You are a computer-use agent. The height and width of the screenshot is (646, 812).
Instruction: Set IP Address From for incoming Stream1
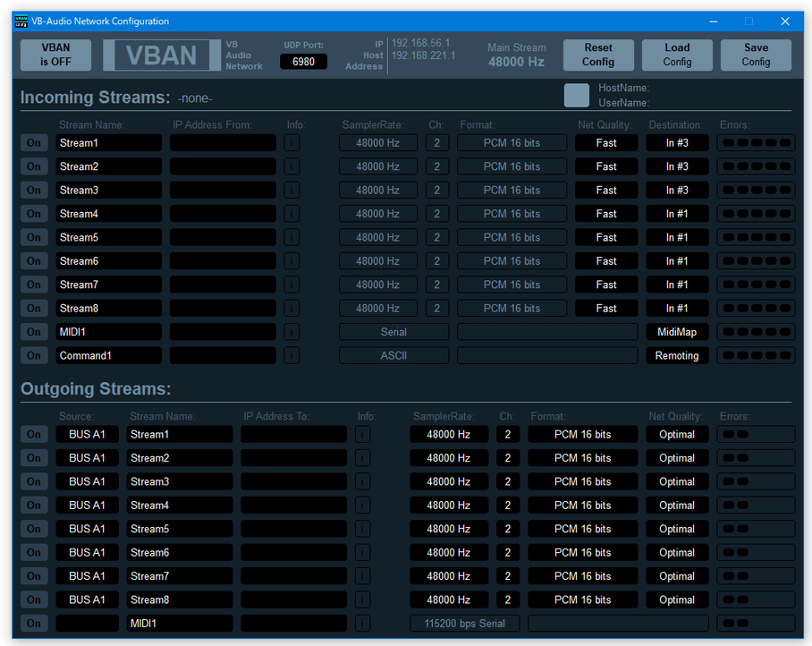click(x=223, y=143)
